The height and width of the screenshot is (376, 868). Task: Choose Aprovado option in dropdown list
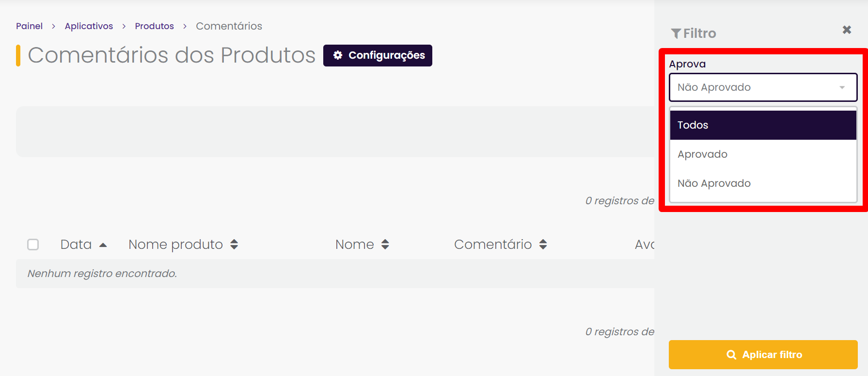point(763,154)
